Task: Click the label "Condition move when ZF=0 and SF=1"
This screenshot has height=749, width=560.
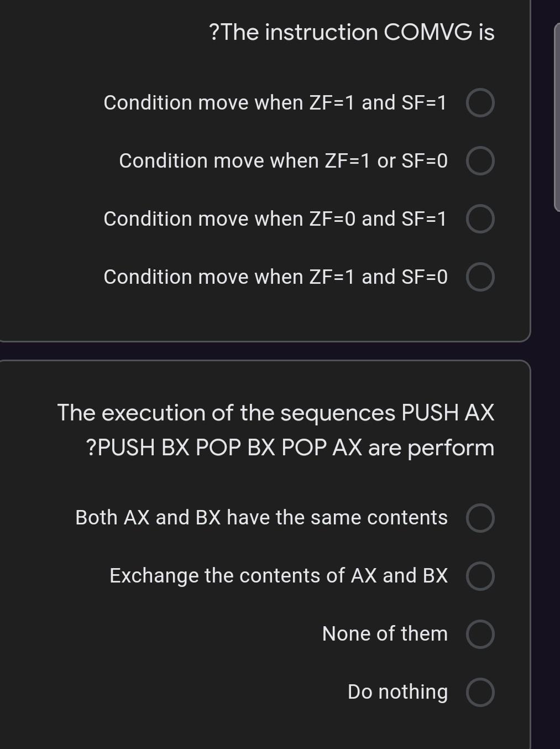Action: tap(275, 219)
